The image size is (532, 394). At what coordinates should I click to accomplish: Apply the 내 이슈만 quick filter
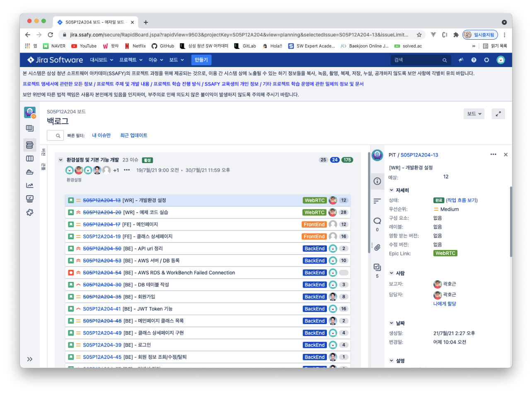pos(101,135)
